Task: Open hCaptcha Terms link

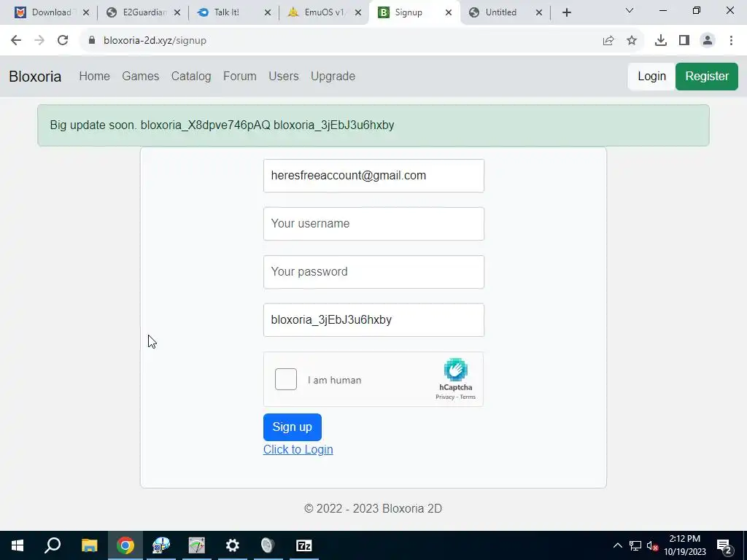Action: coord(468,397)
